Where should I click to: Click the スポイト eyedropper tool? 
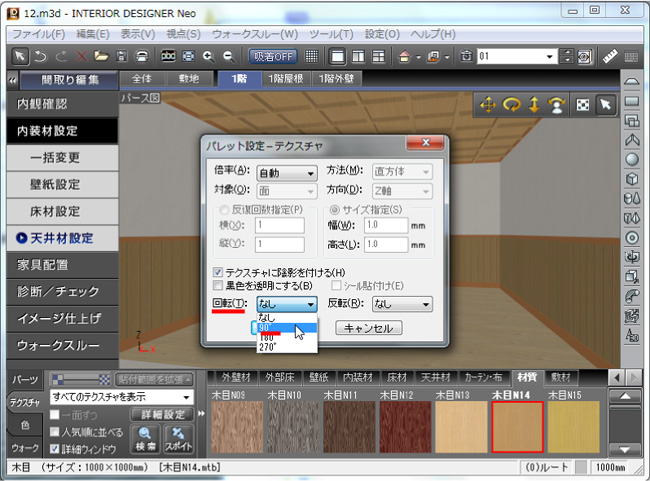point(179,436)
